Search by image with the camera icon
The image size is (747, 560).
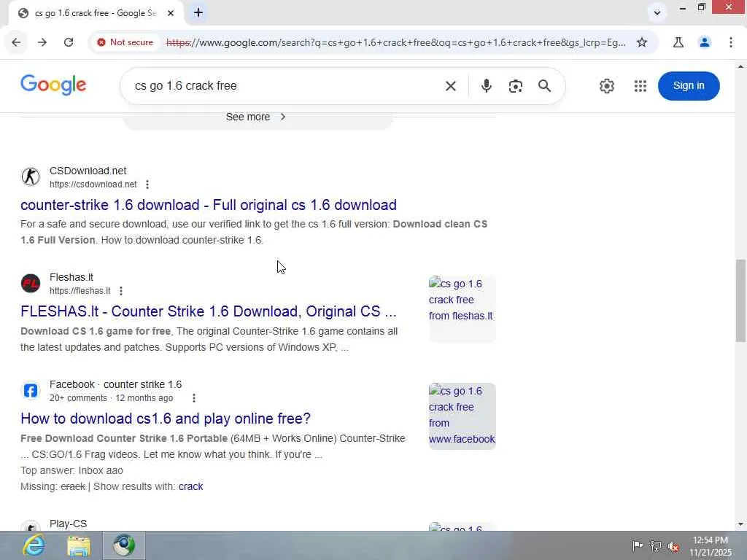pos(515,86)
